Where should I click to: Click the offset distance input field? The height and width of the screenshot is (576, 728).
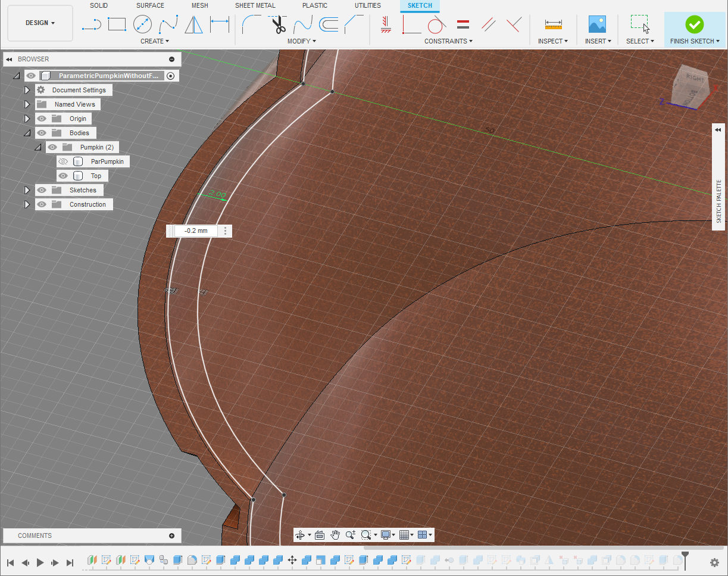[x=195, y=231]
